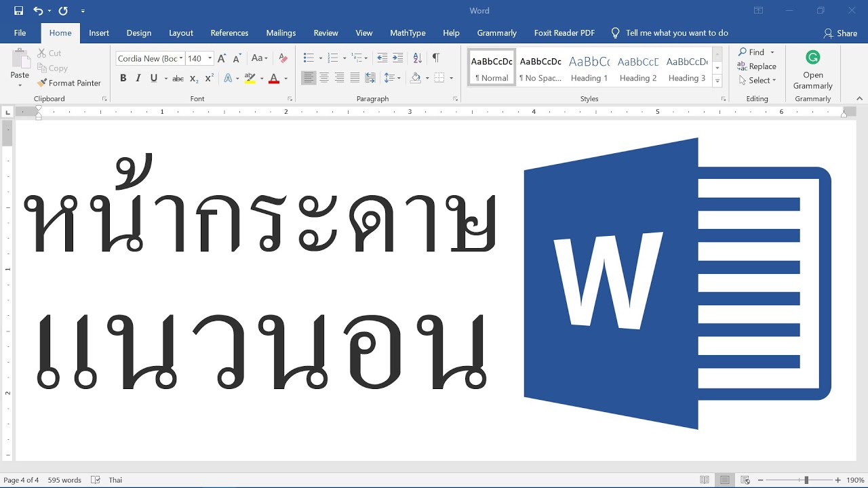Viewport: 868px width, 488px height.
Task: Increase font size with grow font icon
Action: pos(222,58)
